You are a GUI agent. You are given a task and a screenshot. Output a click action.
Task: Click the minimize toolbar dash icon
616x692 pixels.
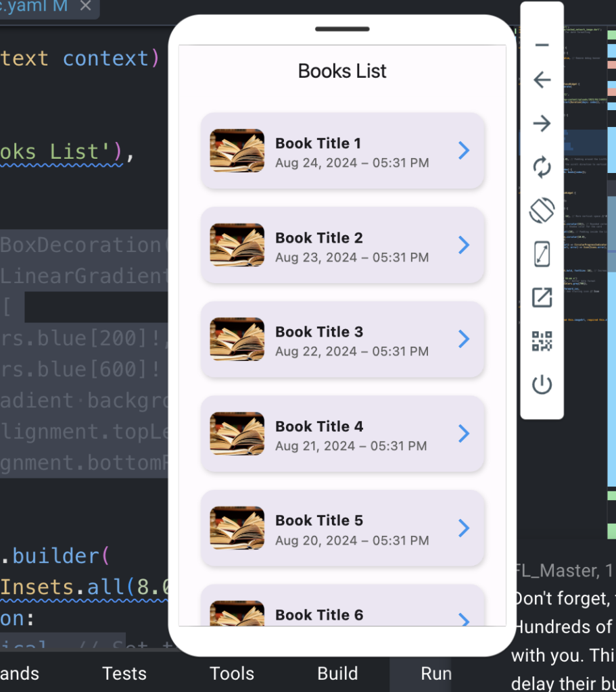pyautogui.click(x=542, y=45)
